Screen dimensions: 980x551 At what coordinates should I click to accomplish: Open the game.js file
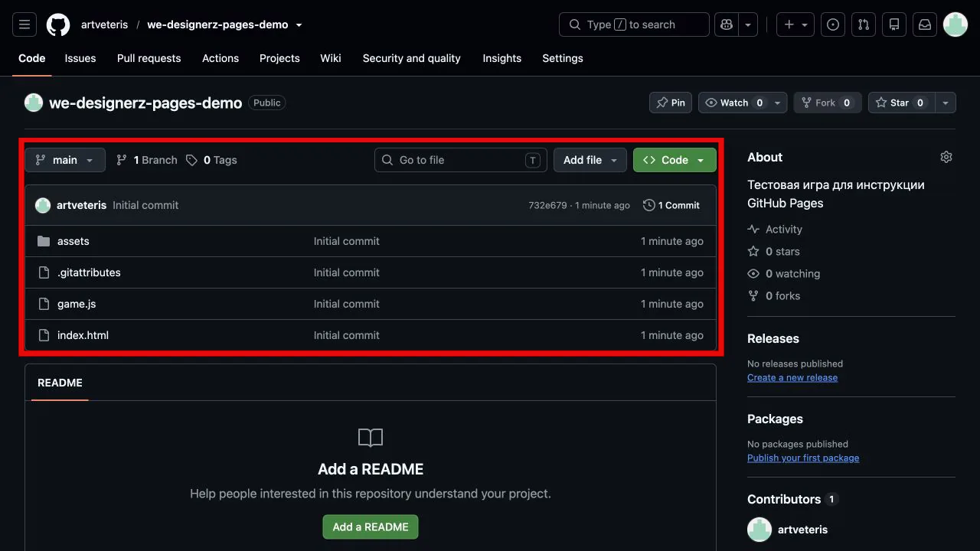77,304
